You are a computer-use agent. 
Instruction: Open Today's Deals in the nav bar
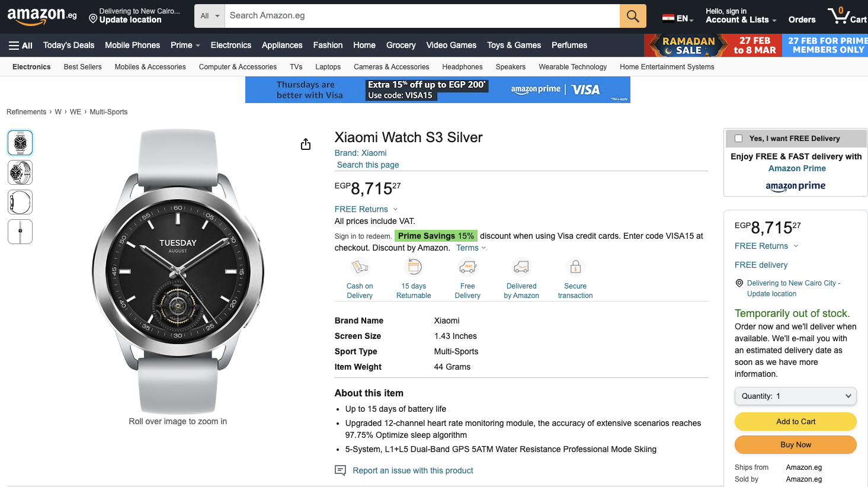click(x=69, y=45)
